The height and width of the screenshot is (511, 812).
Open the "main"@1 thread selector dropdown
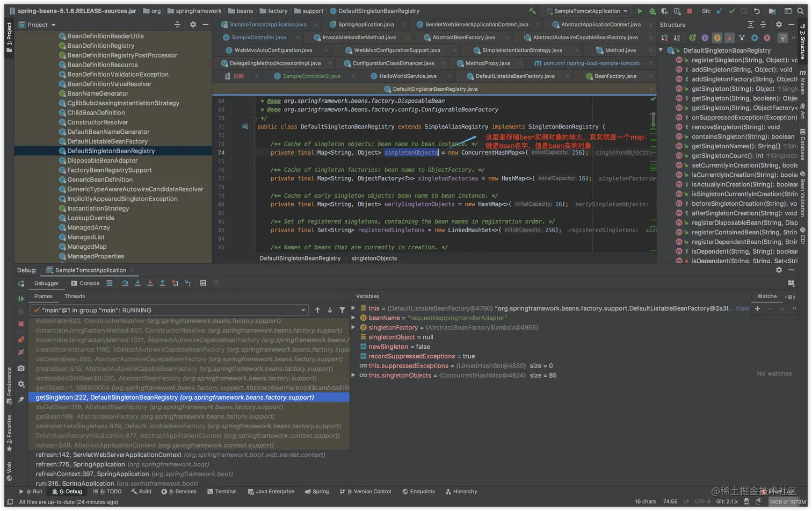coord(169,310)
